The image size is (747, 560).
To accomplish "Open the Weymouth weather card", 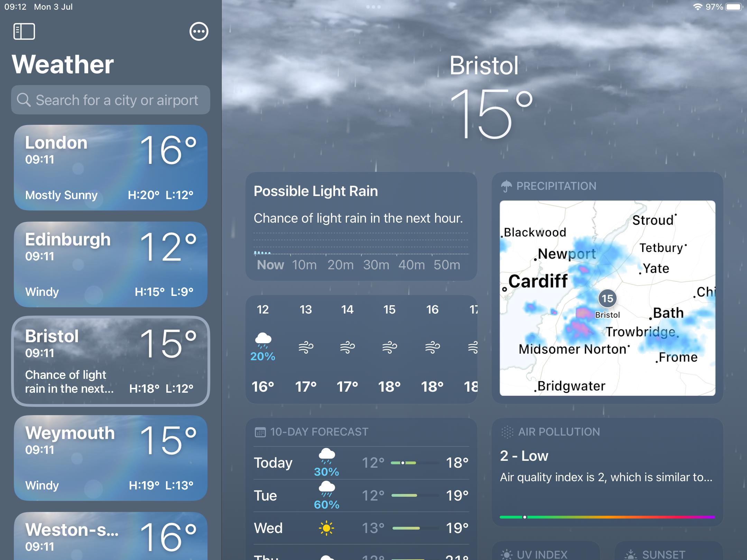I will point(111,458).
